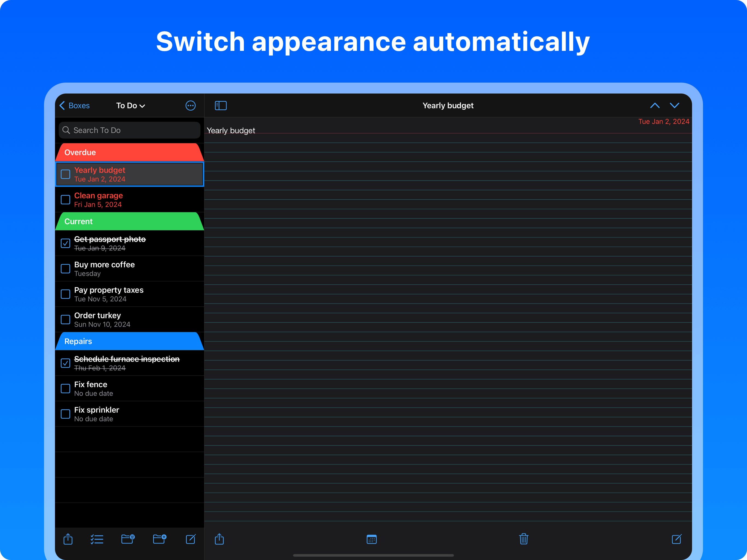
Task: Open the To Do title dropdown
Action: click(x=130, y=106)
